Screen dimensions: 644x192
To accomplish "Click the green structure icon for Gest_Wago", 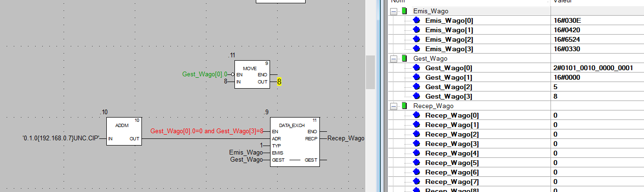I will 404,58.
